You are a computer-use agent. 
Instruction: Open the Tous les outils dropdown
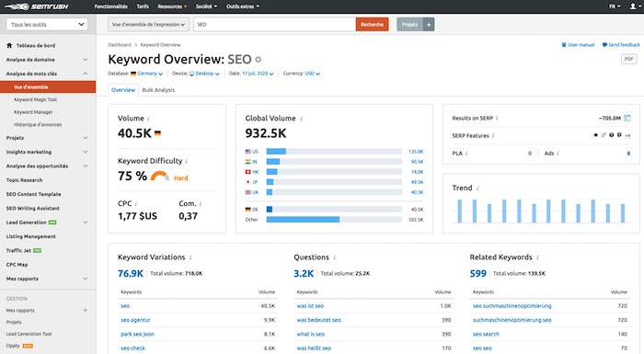point(47,25)
